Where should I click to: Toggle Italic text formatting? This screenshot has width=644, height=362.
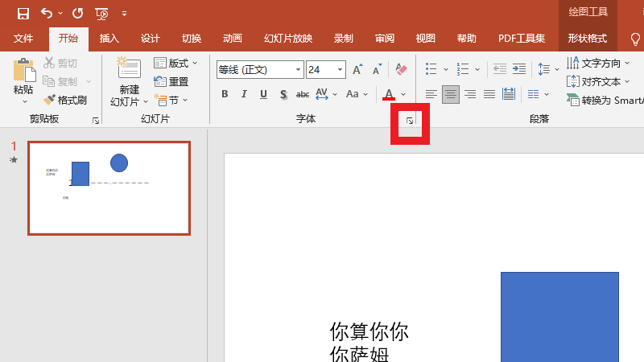[x=244, y=94]
